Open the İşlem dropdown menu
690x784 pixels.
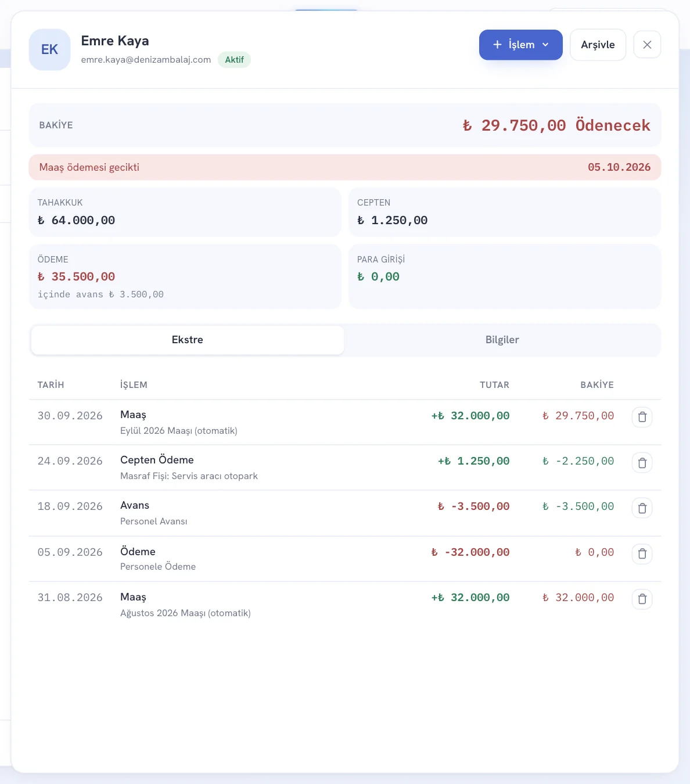[x=520, y=45]
